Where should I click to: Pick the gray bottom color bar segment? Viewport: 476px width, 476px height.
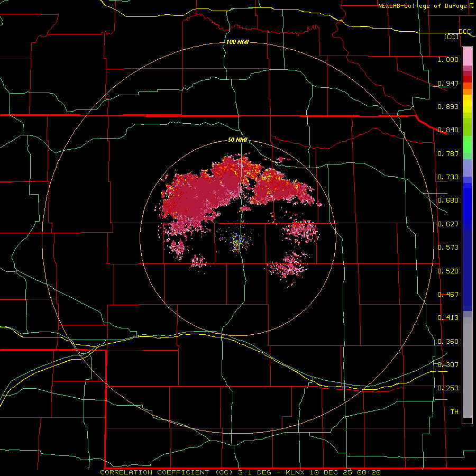tap(467, 368)
